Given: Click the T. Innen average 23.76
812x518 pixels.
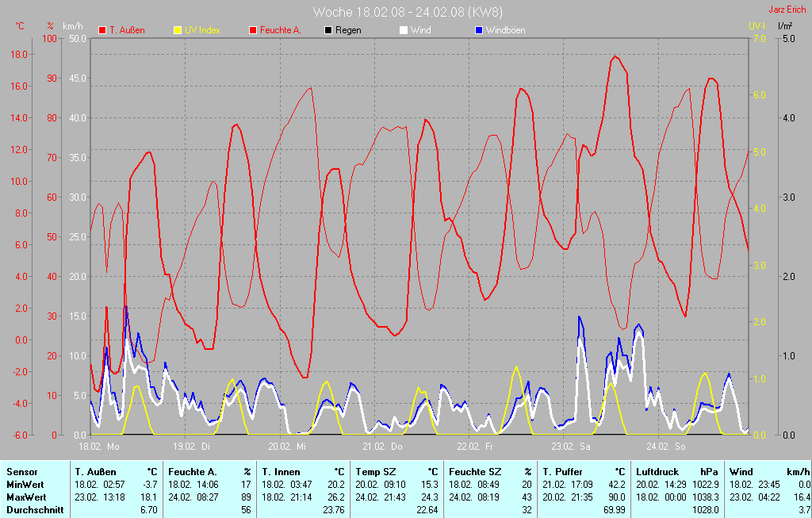Looking at the screenshot, I should pyautogui.click(x=334, y=510).
